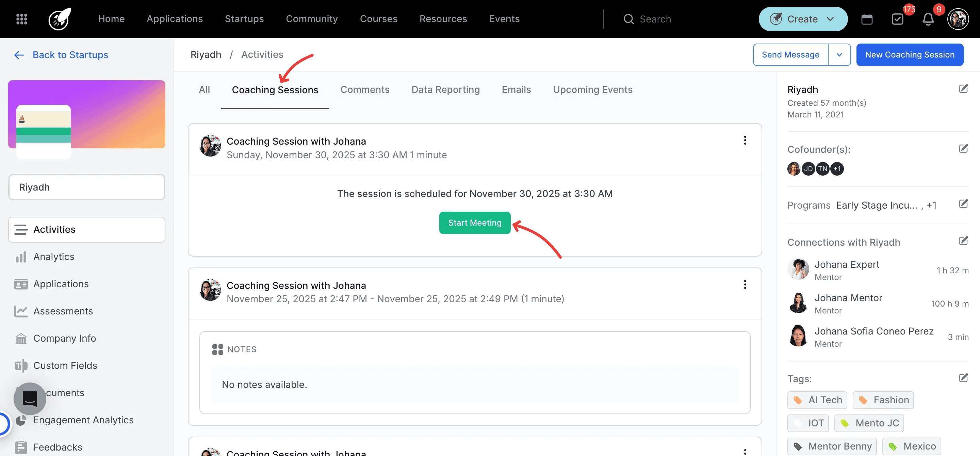The width and height of the screenshot is (980, 456).
Task: Open the Assessments sidebar icon
Action: [x=21, y=311]
